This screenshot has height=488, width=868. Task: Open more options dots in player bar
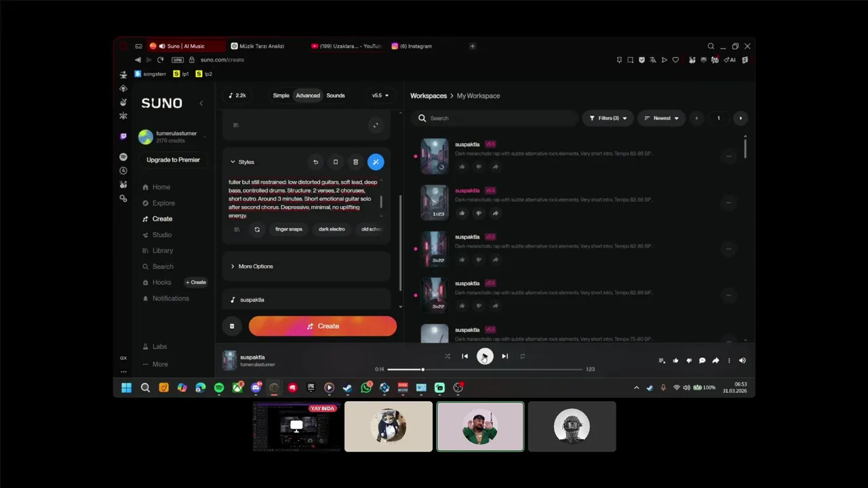[729, 361]
